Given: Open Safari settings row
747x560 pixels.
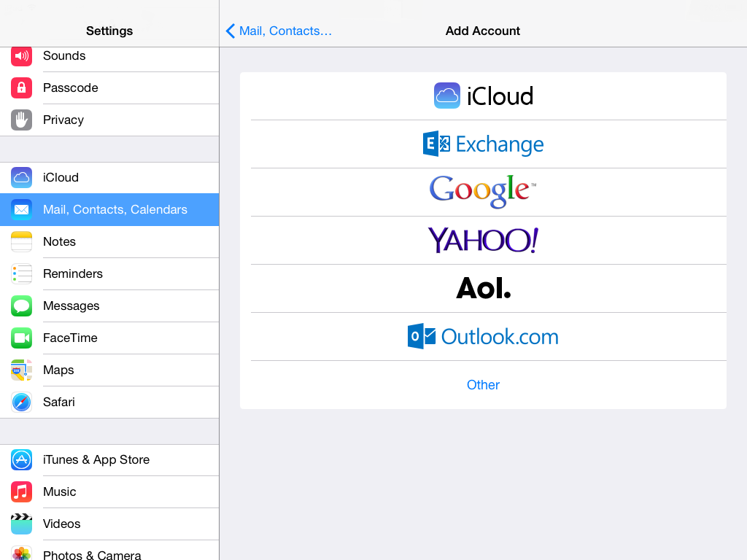Looking at the screenshot, I should pos(109,402).
